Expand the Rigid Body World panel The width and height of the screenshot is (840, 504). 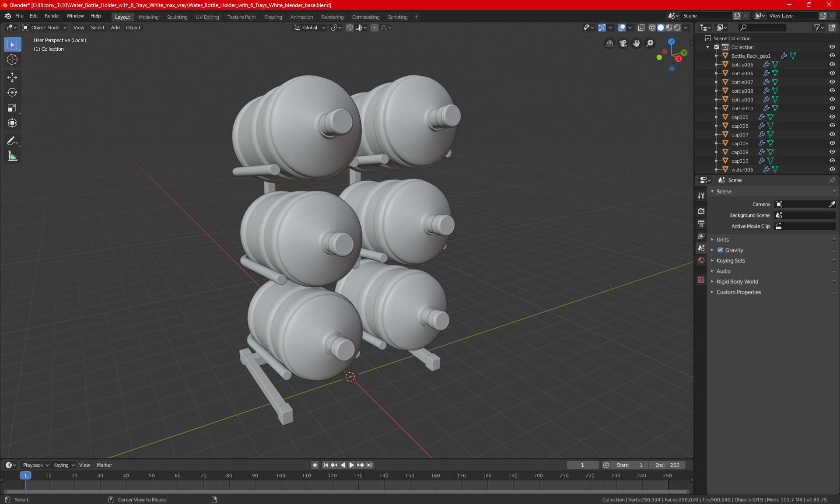(x=737, y=282)
